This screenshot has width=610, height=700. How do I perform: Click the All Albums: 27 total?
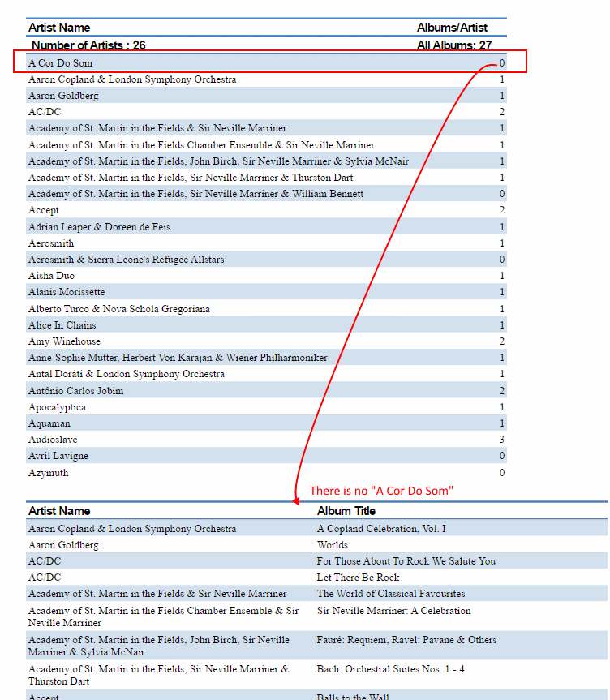[453, 45]
